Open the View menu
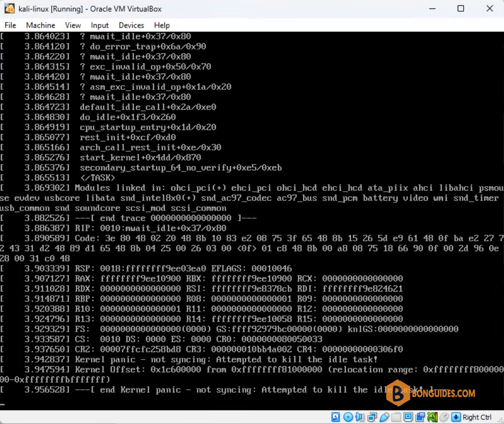The width and height of the screenshot is (504, 424). (x=73, y=25)
